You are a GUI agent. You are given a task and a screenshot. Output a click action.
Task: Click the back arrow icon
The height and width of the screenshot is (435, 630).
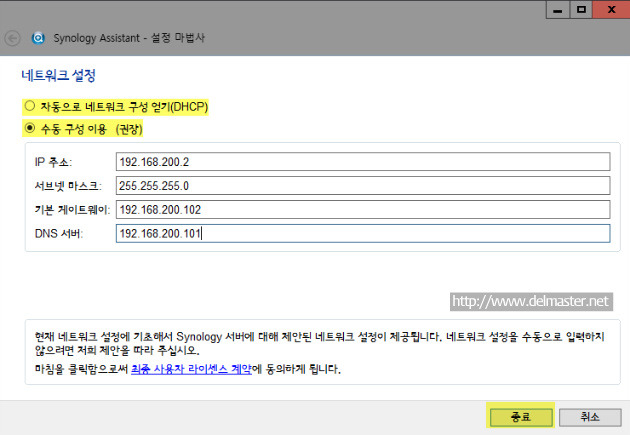[x=12, y=39]
